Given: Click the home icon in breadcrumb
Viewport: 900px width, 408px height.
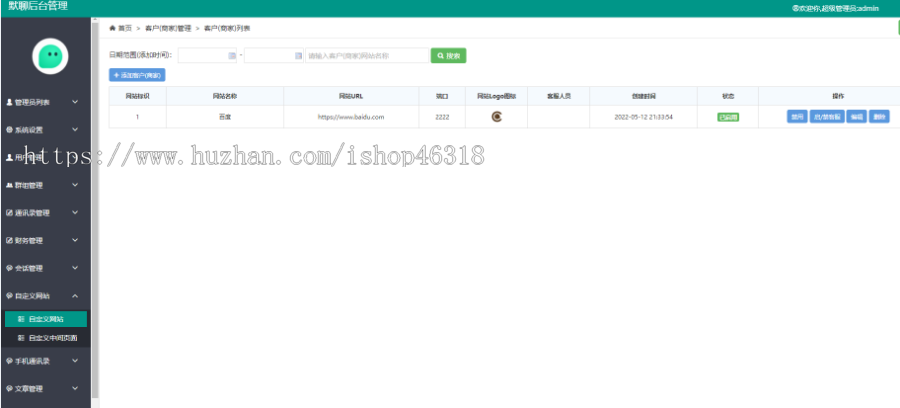Looking at the screenshot, I should 112,28.
